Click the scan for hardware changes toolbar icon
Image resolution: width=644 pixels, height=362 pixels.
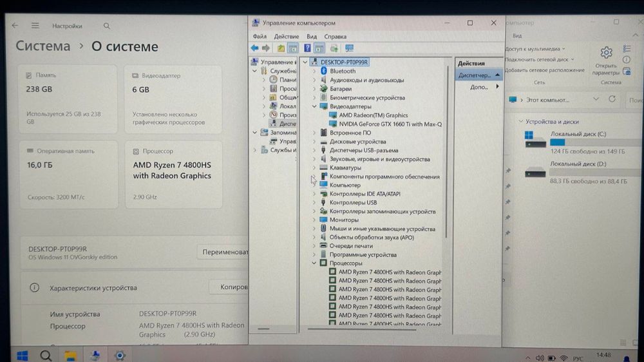pyautogui.click(x=334, y=48)
